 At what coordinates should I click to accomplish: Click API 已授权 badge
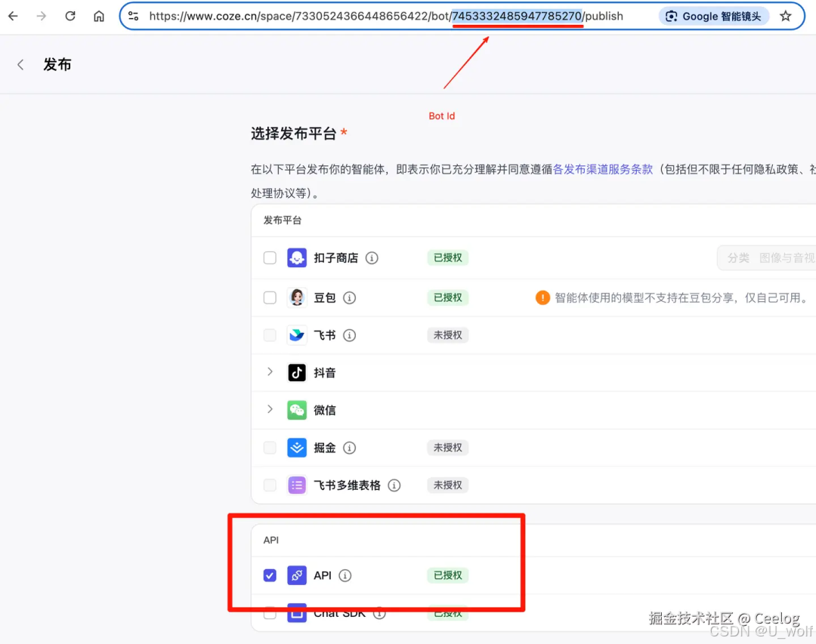(447, 575)
